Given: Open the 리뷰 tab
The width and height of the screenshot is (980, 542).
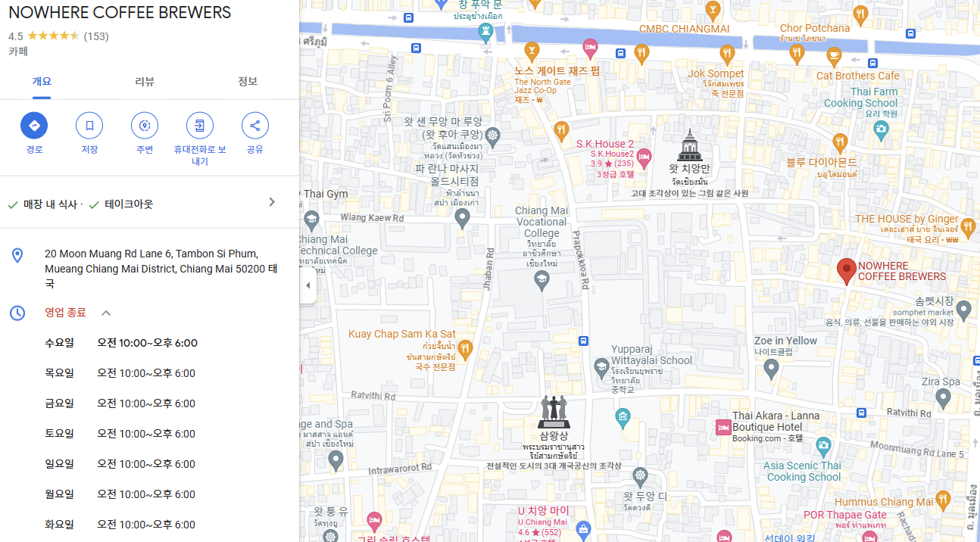Looking at the screenshot, I should coord(145,81).
